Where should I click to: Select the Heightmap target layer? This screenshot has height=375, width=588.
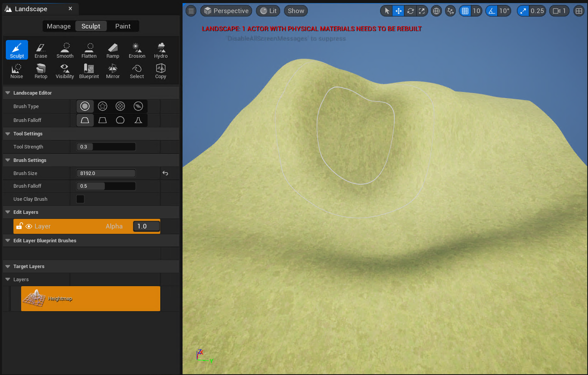pyautogui.click(x=91, y=298)
